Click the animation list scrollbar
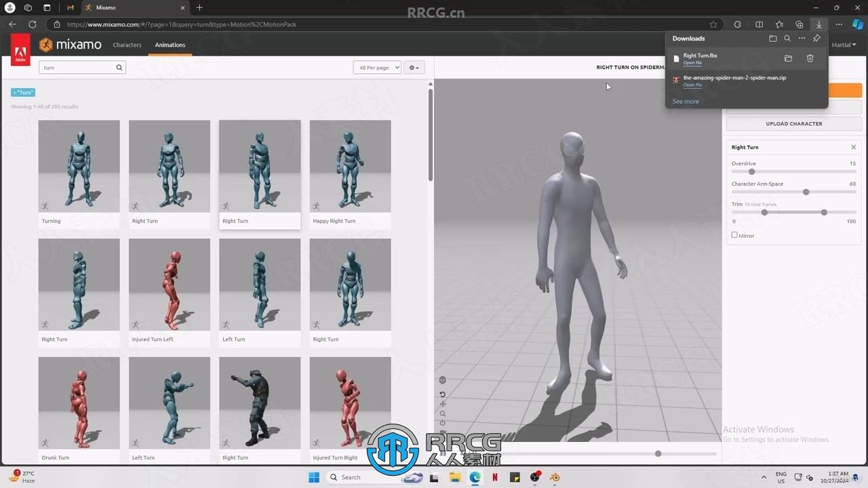Screen dimensions: 868x488 tap(430, 134)
